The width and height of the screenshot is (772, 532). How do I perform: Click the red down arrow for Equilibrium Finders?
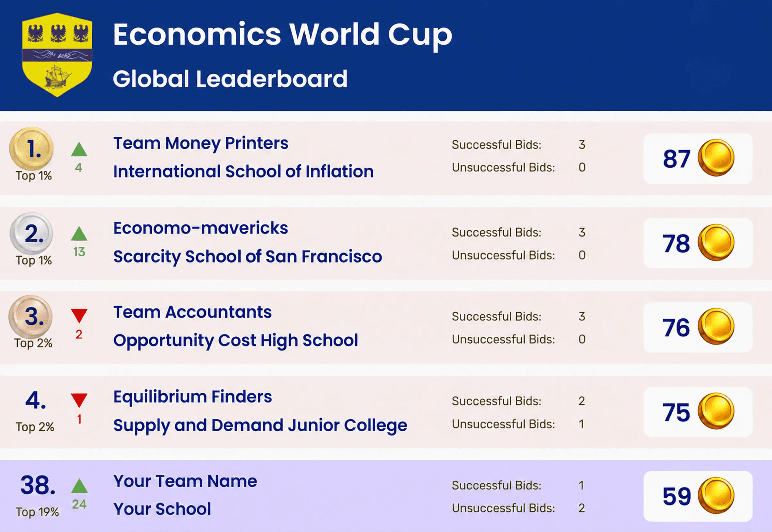pyautogui.click(x=79, y=400)
